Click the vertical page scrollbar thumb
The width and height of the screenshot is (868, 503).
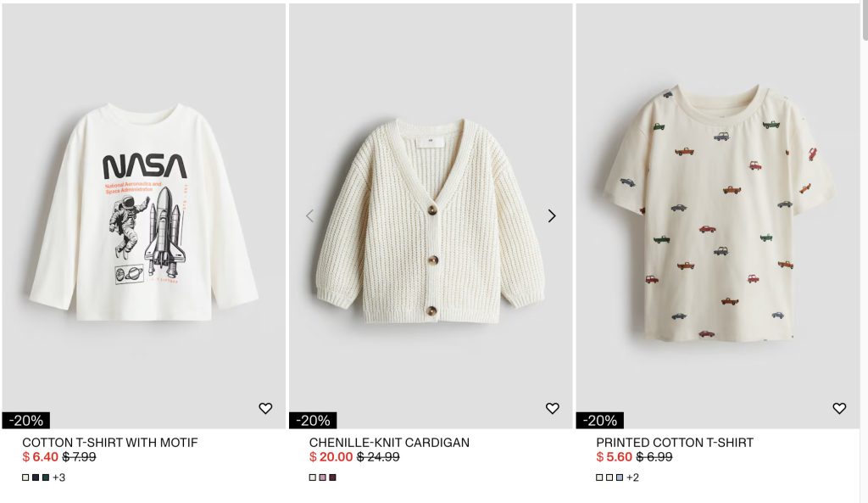point(865,20)
